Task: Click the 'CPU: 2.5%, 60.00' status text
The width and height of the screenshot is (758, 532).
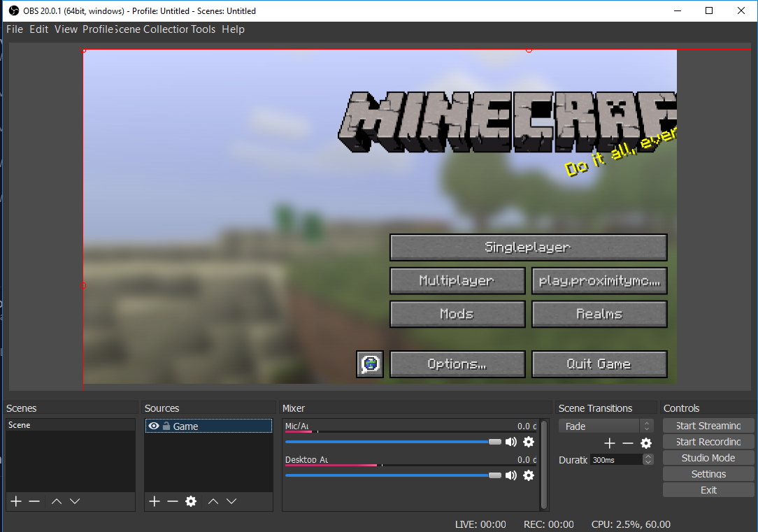Action: point(631,524)
